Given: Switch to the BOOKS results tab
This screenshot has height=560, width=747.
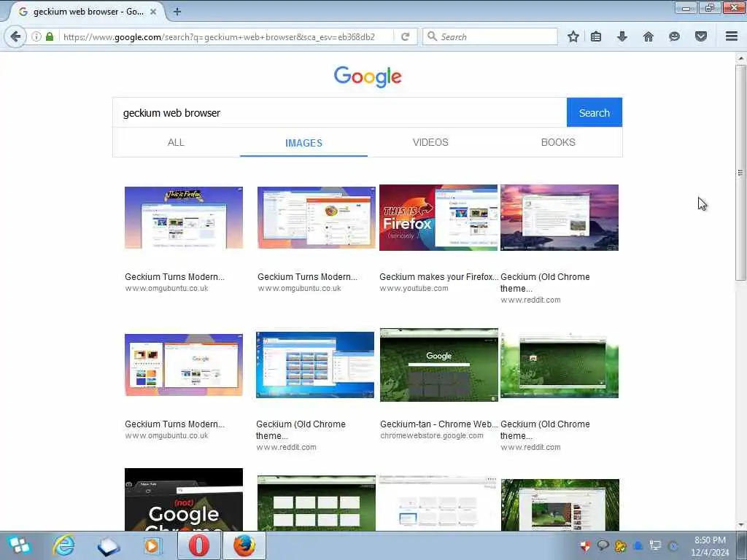Looking at the screenshot, I should [x=558, y=142].
